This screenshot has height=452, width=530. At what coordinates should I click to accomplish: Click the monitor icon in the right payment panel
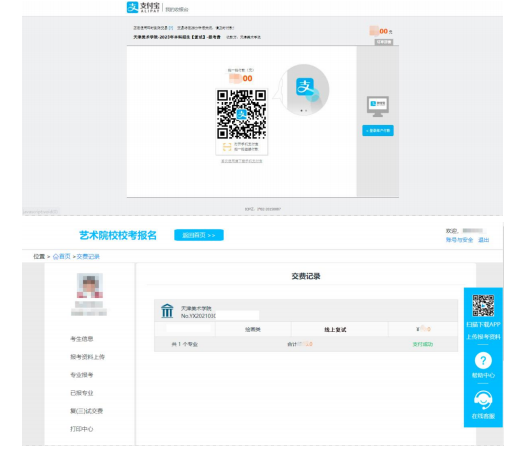378,106
